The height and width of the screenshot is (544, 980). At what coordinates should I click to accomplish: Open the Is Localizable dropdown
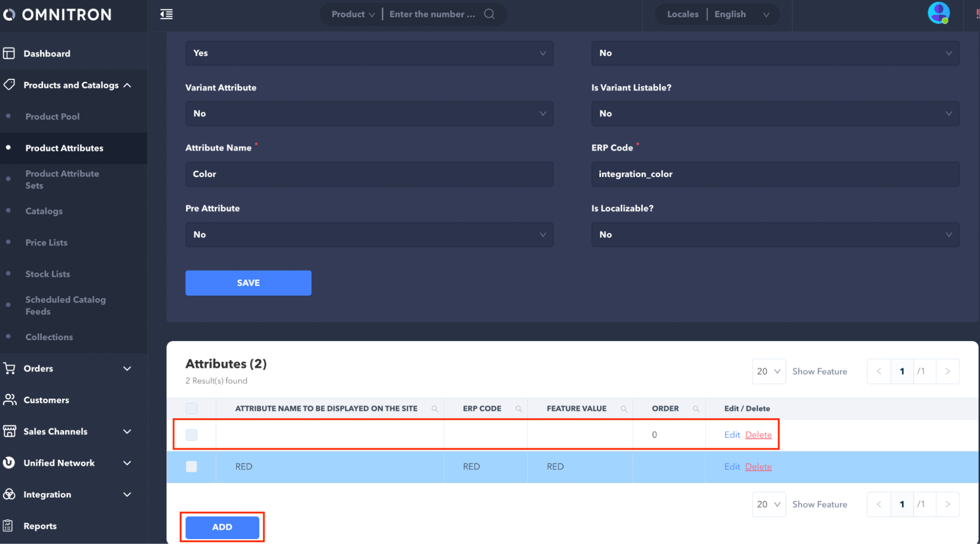pos(775,235)
